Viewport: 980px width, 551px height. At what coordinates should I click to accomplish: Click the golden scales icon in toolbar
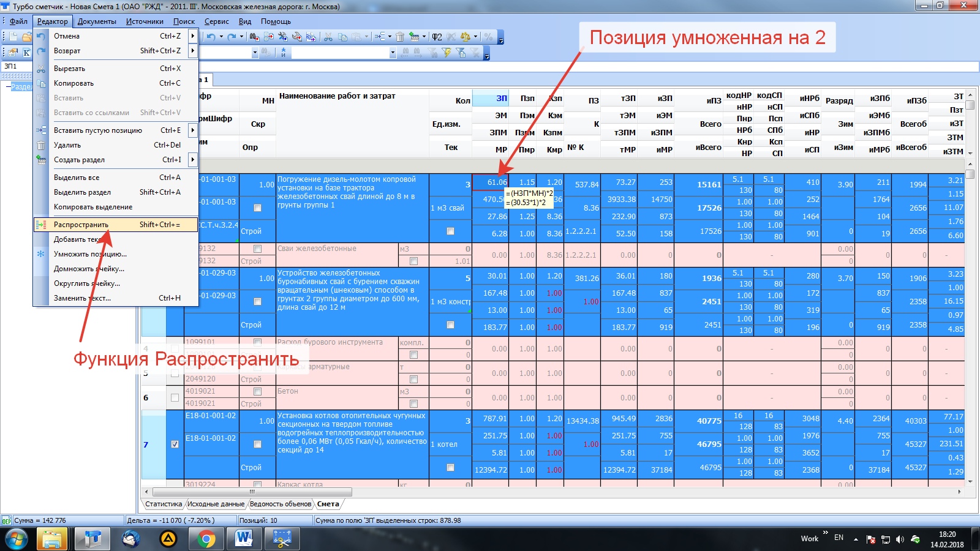pos(466,37)
